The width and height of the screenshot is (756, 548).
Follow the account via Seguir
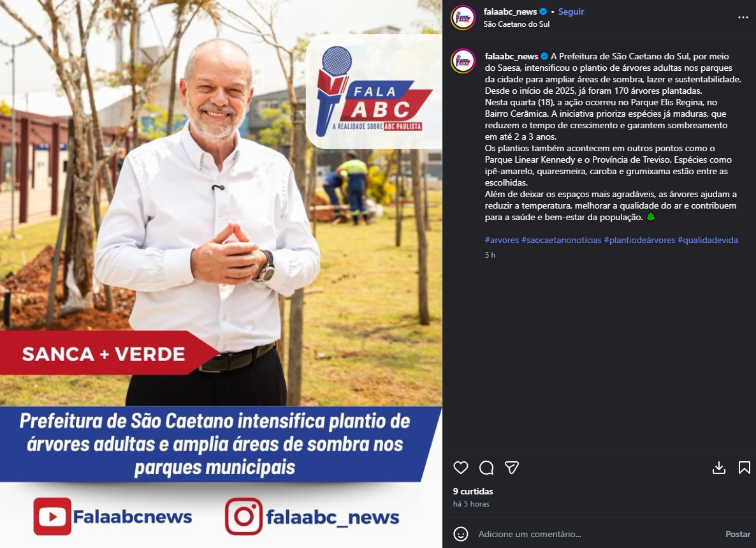[571, 11]
